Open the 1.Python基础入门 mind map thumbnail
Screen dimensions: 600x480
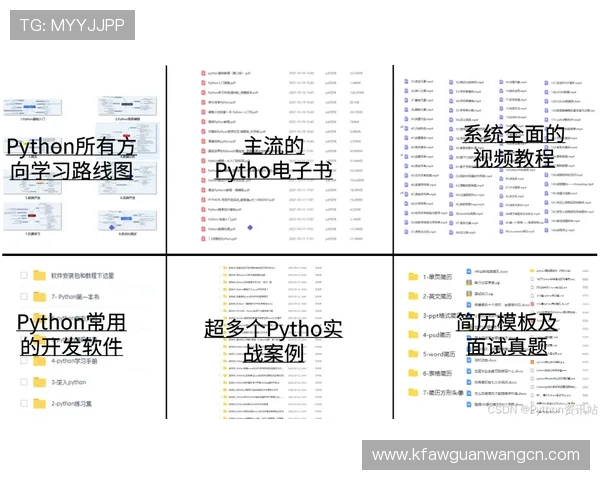click(x=33, y=107)
